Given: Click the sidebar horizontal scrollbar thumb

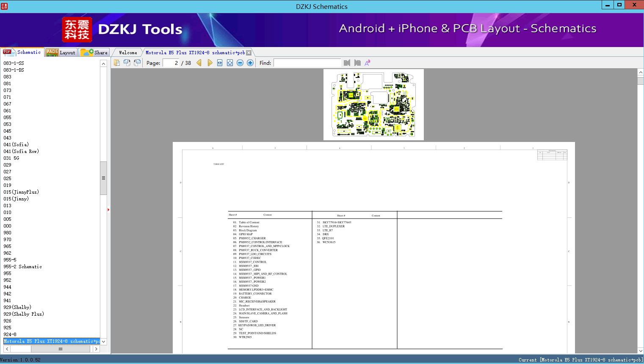Looking at the screenshot, I should pos(61,349).
